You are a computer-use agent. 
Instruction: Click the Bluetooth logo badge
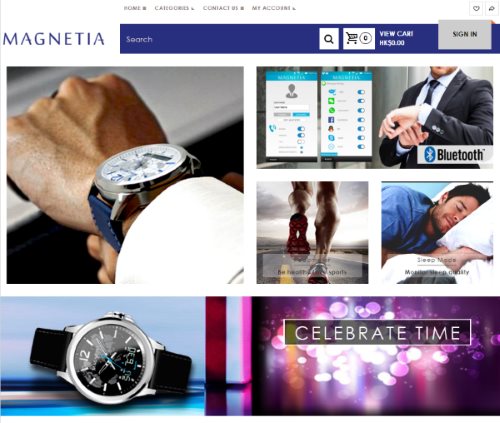coord(454,155)
